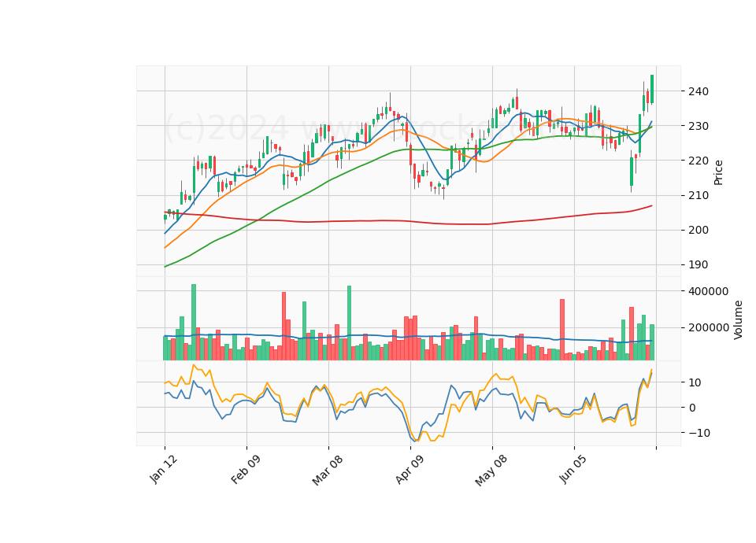Click the 190 price tick label
The height and width of the screenshot is (543, 756).
coord(699,264)
